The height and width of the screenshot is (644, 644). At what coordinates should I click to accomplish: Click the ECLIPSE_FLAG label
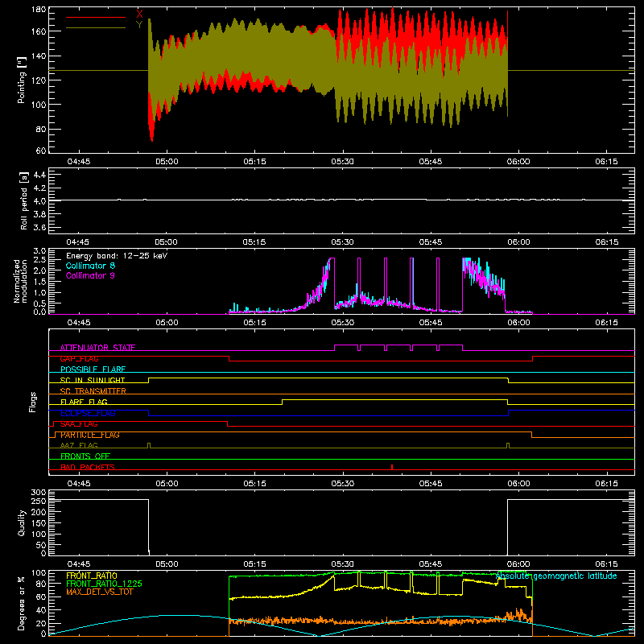coord(88,413)
